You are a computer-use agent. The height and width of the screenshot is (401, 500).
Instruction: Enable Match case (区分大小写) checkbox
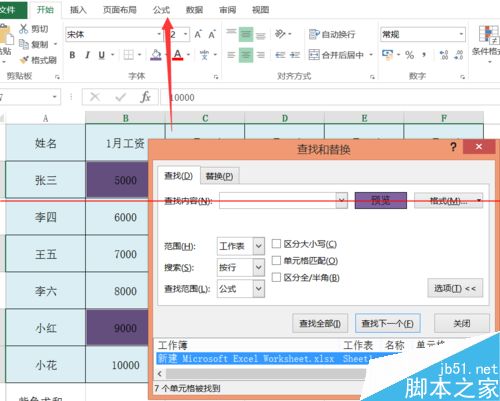point(276,244)
